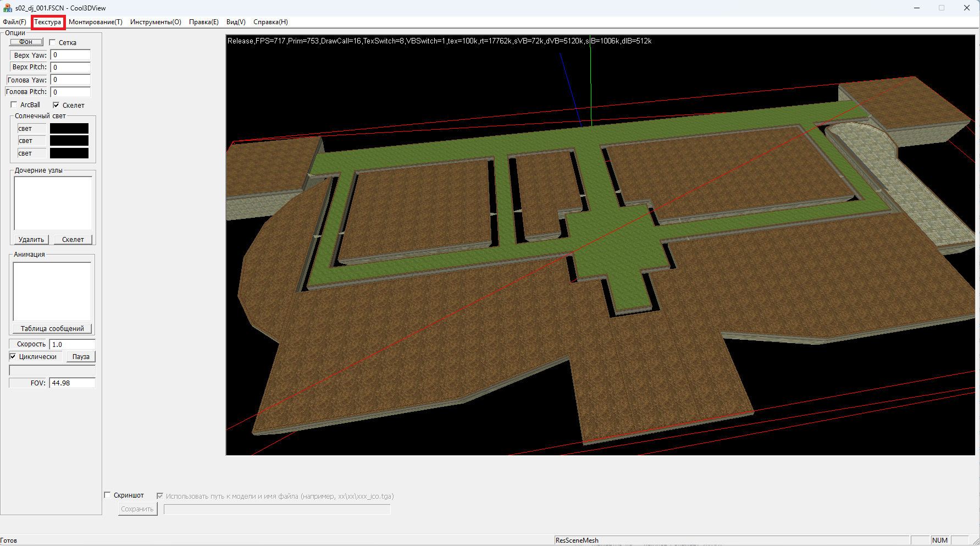
Task: Open the Текстура menu
Action: pyautogui.click(x=48, y=22)
